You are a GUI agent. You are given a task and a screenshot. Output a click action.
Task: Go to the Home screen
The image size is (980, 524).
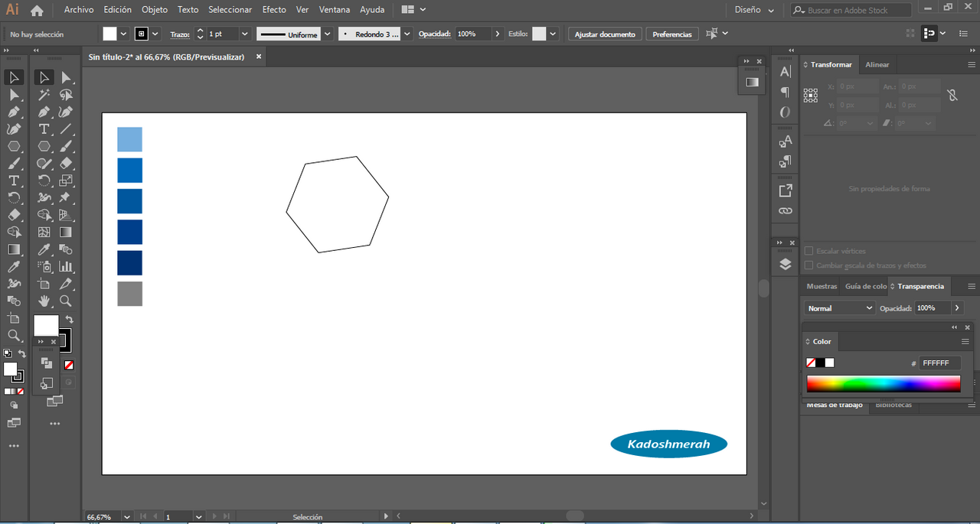pos(36,10)
